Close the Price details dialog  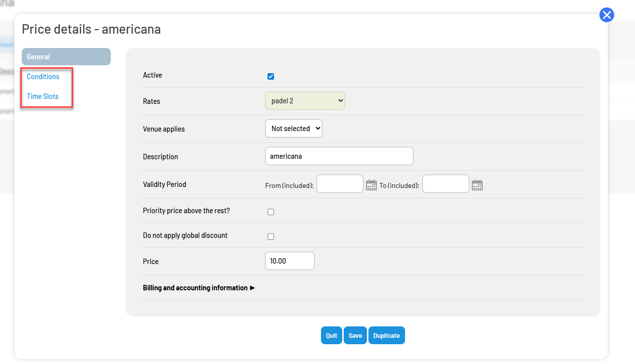pos(607,15)
